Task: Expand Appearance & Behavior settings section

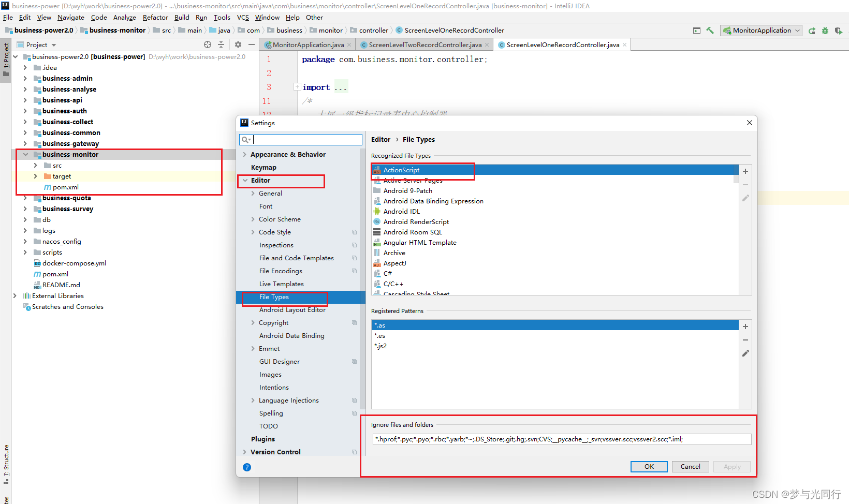Action: tap(245, 155)
